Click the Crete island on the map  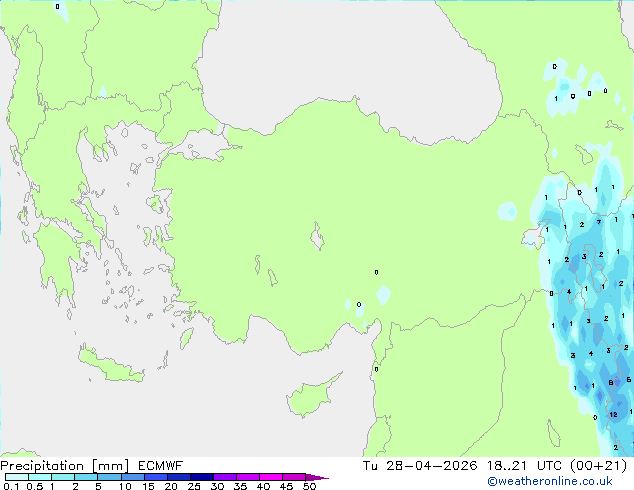[x=110, y=365]
